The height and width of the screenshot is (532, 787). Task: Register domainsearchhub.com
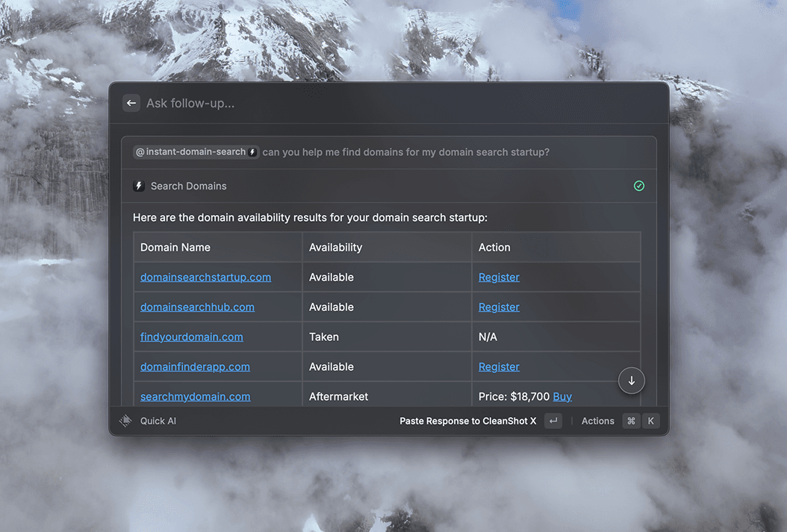point(499,307)
